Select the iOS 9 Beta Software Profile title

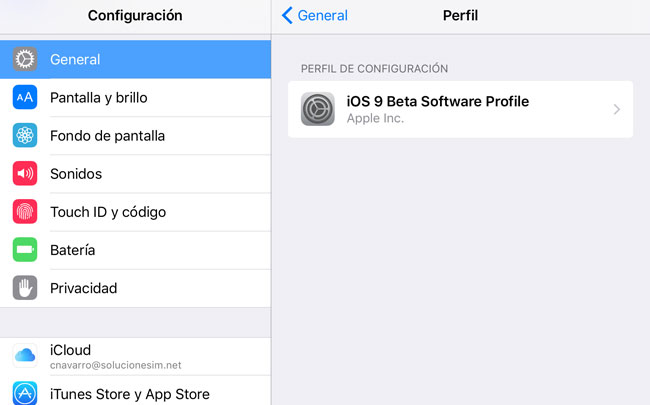pyautogui.click(x=438, y=101)
